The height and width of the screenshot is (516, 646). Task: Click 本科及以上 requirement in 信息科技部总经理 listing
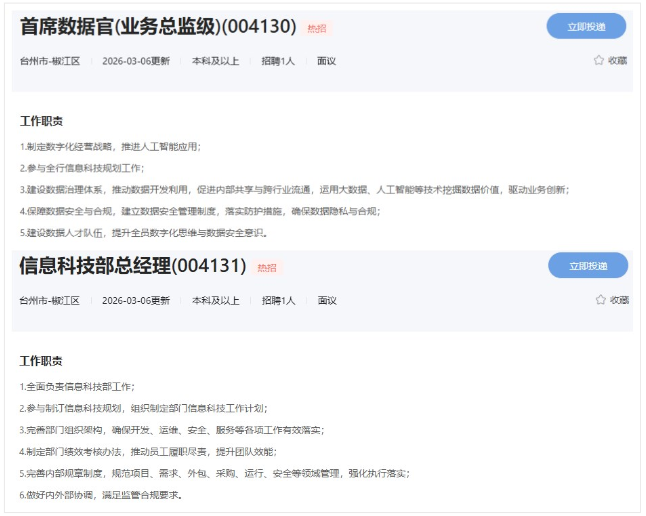pos(215,300)
